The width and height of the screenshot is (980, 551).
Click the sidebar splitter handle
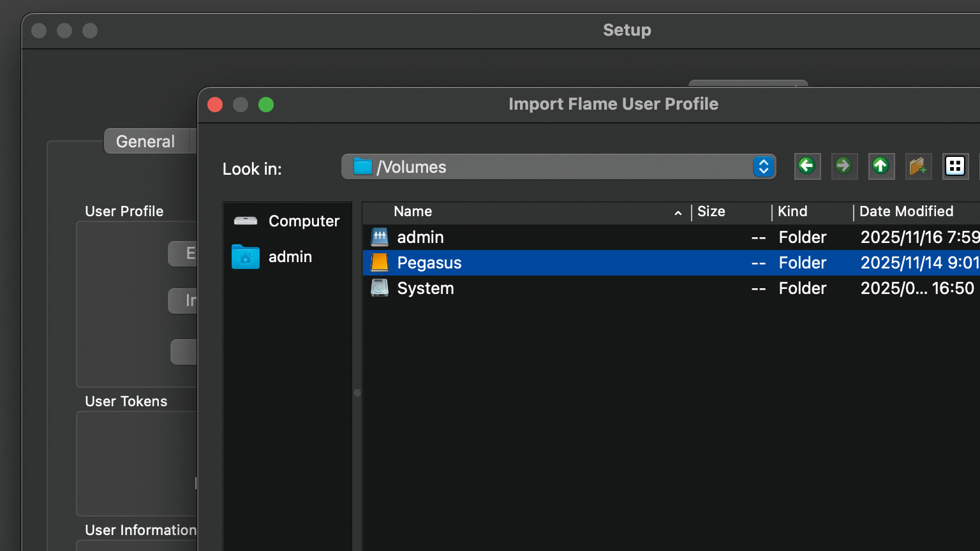357,393
